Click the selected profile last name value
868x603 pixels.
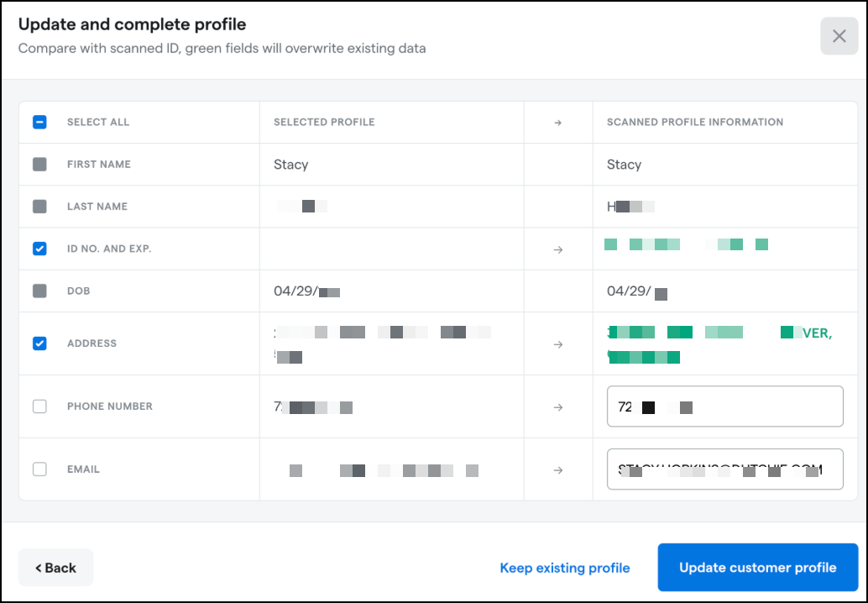click(x=302, y=207)
